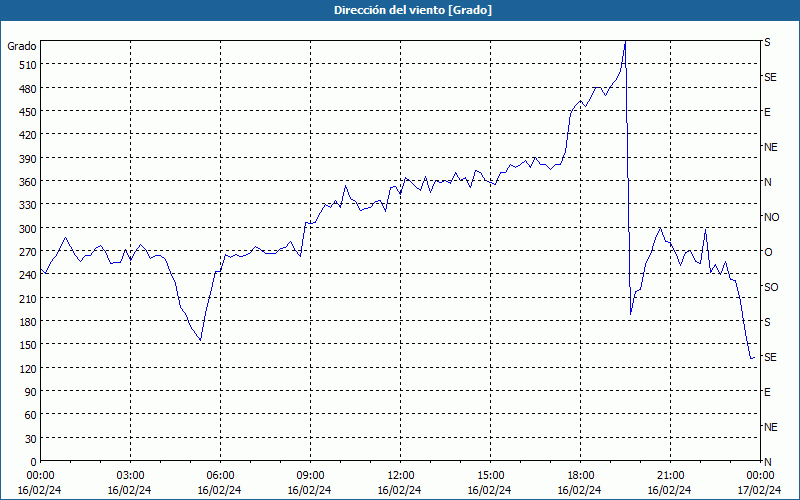Select the 510 value on the degree axis
Viewport: 800px width, 500px height.
pyautogui.click(x=28, y=65)
